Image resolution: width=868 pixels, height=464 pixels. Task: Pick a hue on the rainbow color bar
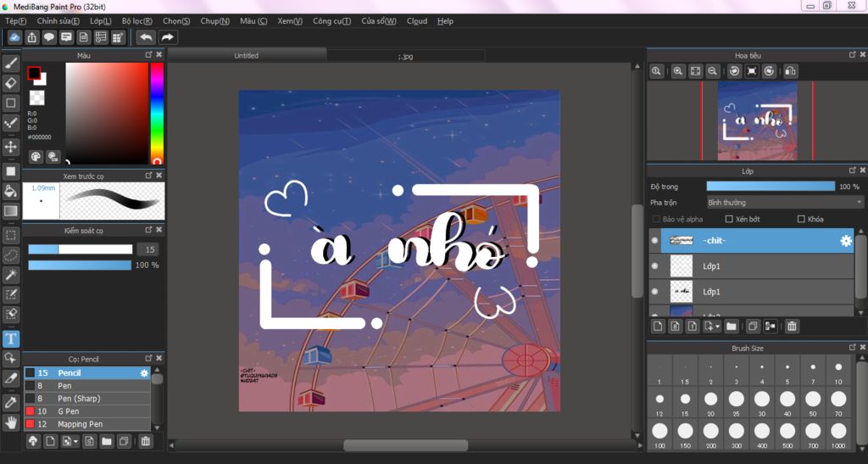tap(157, 113)
